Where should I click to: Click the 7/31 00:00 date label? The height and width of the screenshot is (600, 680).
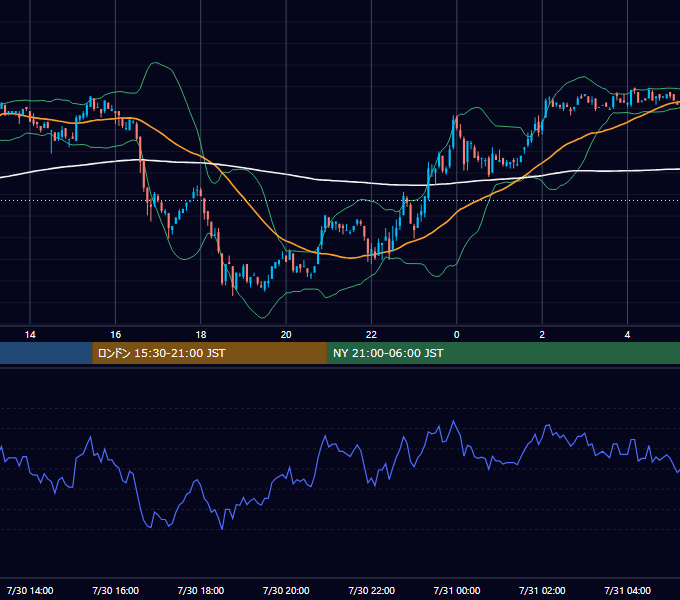click(x=457, y=590)
